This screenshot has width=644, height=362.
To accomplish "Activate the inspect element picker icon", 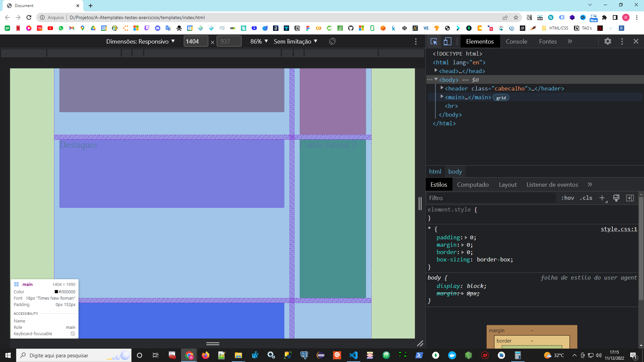I will coord(434,41).
